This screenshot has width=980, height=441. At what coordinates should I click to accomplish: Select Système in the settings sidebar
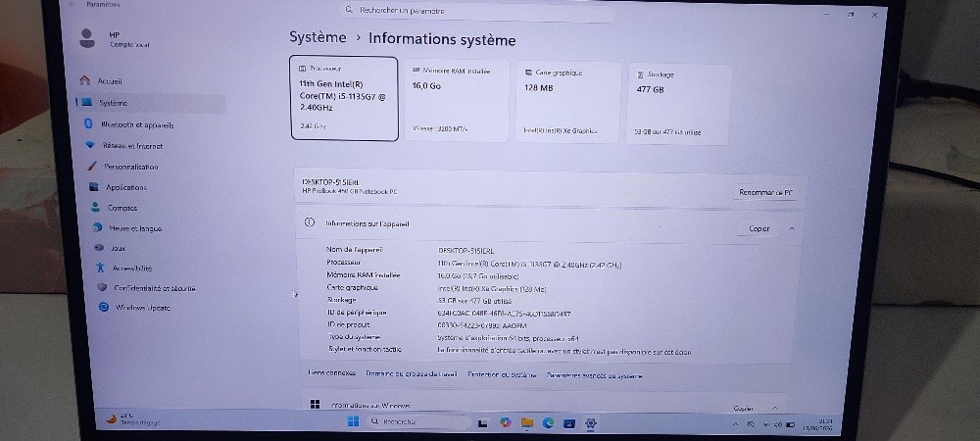[x=151, y=103]
